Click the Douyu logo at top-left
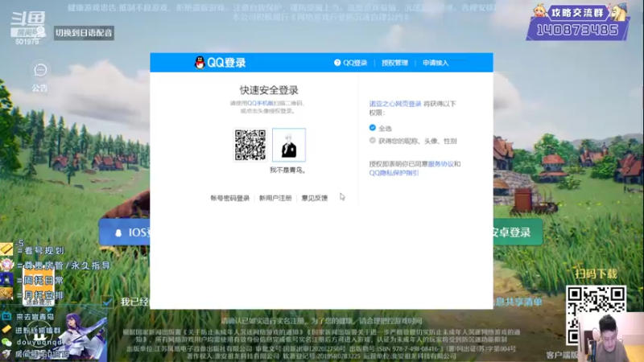The width and height of the screenshot is (644, 362). tap(28, 25)
